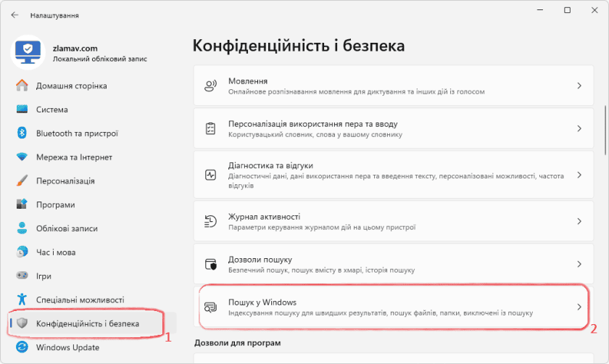Open Домашня сторінка in the sidebar
This screenshot has height=364, width=609.
(x=93, y=86)
